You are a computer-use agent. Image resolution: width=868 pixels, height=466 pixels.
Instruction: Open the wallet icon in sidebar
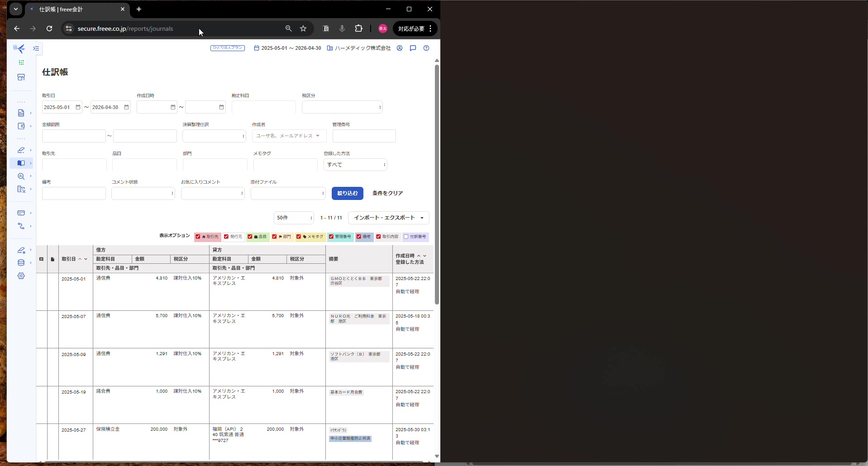point(21,126)
